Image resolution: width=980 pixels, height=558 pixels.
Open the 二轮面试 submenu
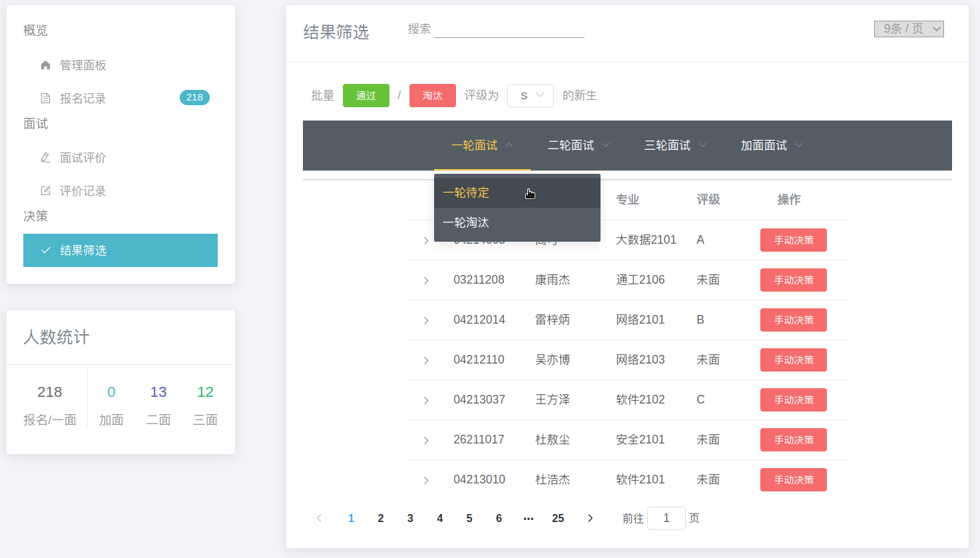coord(579,145)
